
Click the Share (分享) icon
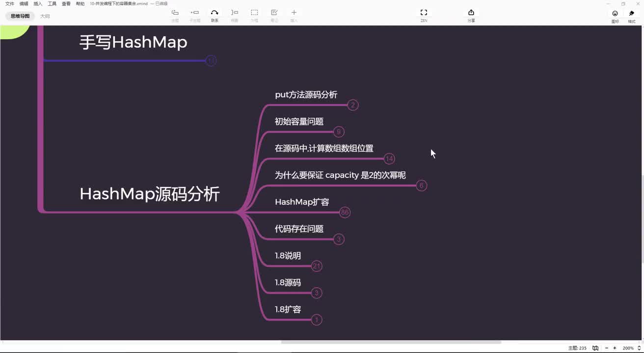[471, 13]
